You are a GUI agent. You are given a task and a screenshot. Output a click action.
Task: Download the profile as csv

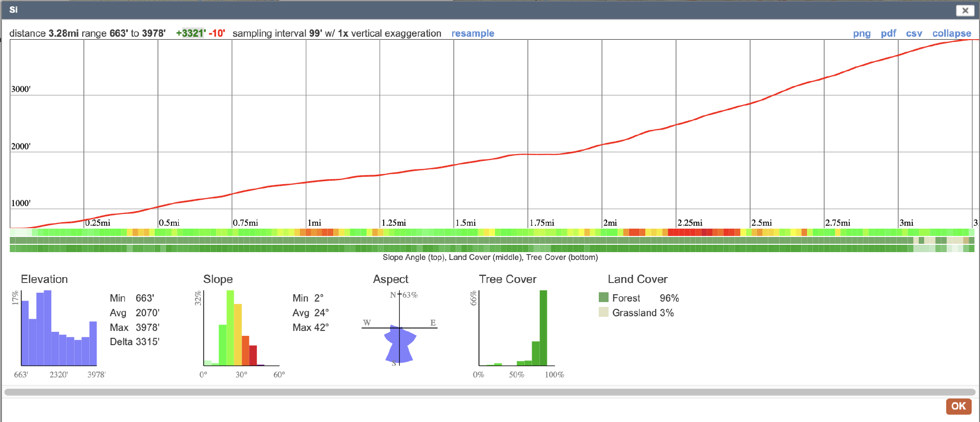[914, 33]
